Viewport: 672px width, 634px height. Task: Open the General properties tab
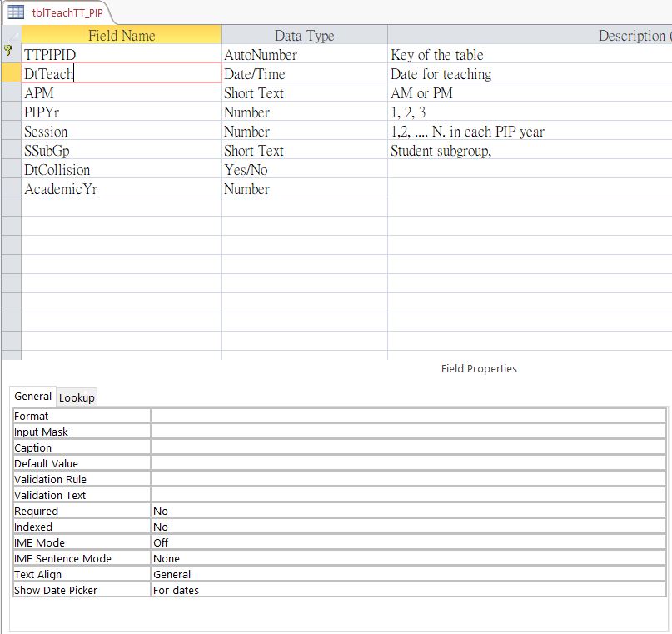(x=33, y=396)
